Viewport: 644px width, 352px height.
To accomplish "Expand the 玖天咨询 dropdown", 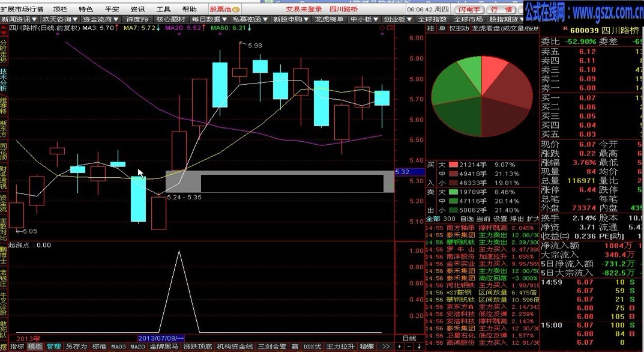I will coord(59,19).
